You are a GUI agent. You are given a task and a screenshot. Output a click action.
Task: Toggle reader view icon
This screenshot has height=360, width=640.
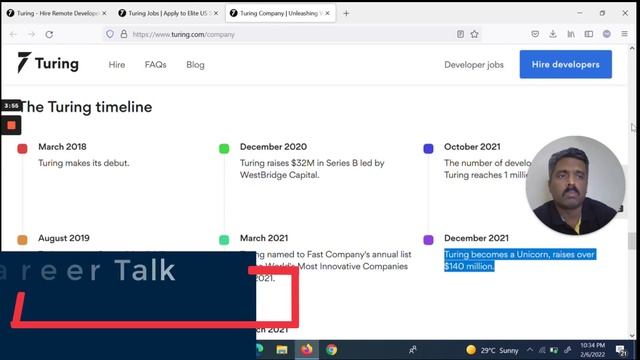[460, 34]
